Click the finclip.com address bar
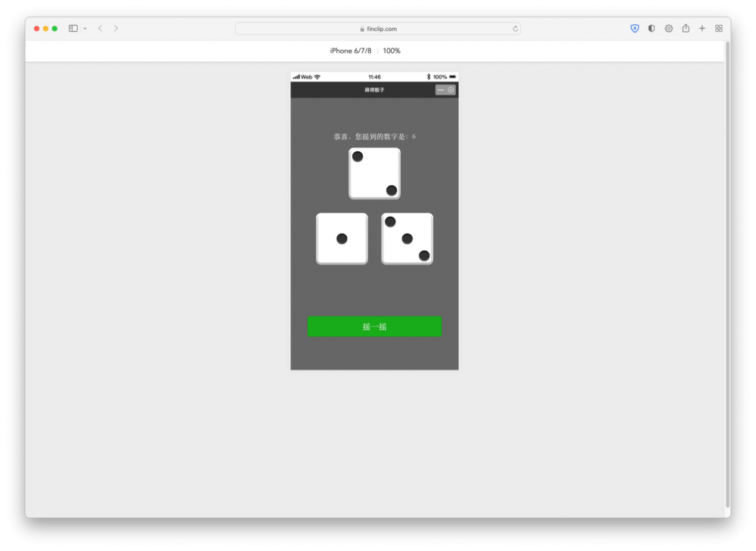756x551 pixels. click(378, 29)
